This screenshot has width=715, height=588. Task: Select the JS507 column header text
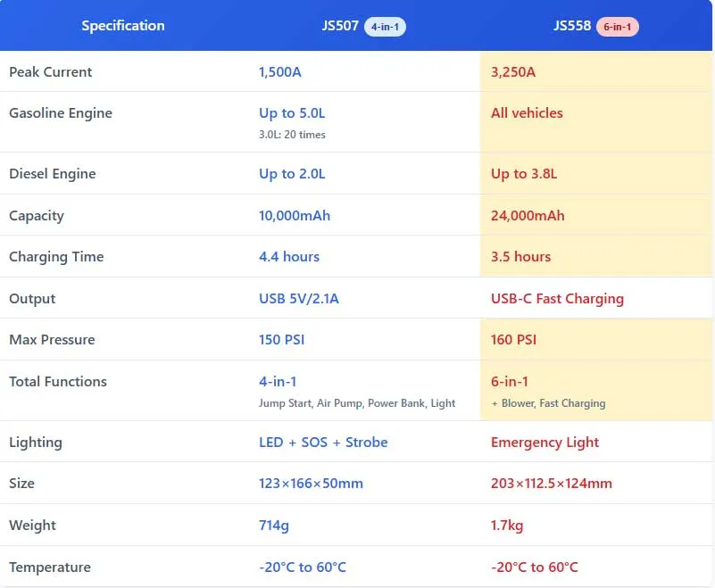pyautogui.click(x=340, y=26)
